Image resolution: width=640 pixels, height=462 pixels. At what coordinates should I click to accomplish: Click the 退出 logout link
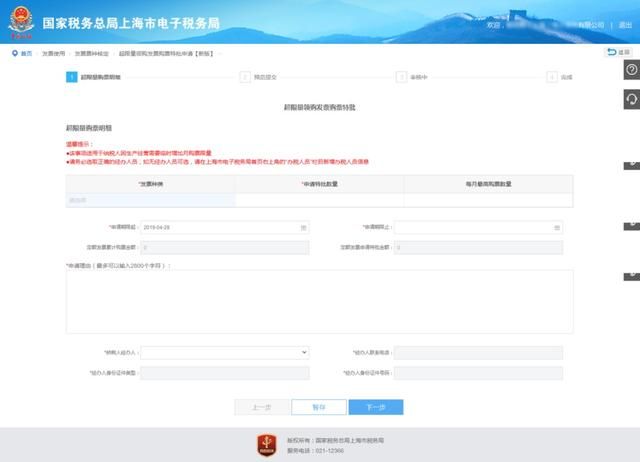pos(625,25)
